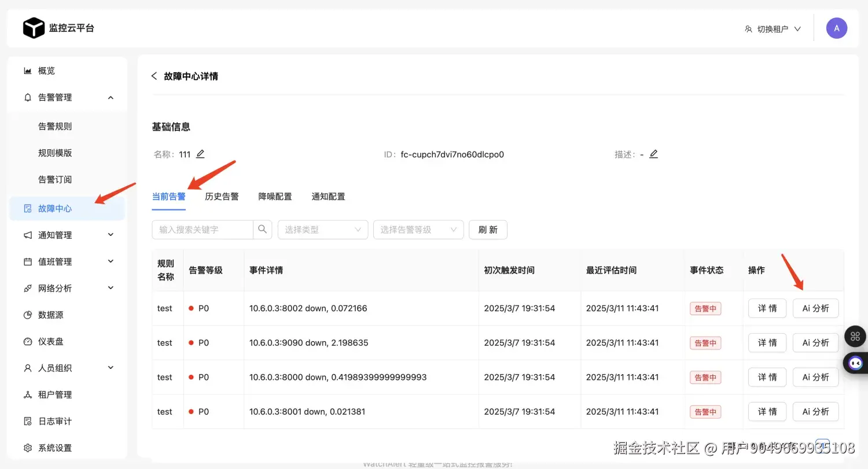The width and height of the screenshot is (868, 469).
Task: Click the 10.6.0.3:9090 down event text
Action: (x=309, y=343)
